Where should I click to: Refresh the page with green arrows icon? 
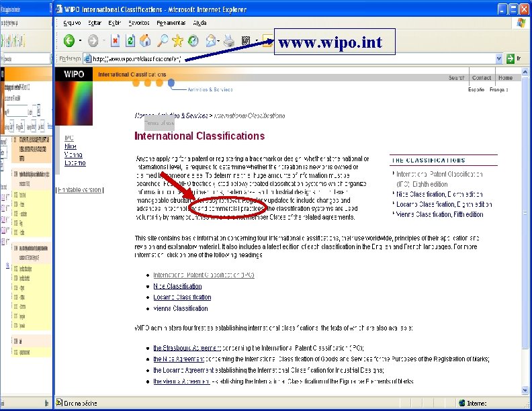(130, 41)
